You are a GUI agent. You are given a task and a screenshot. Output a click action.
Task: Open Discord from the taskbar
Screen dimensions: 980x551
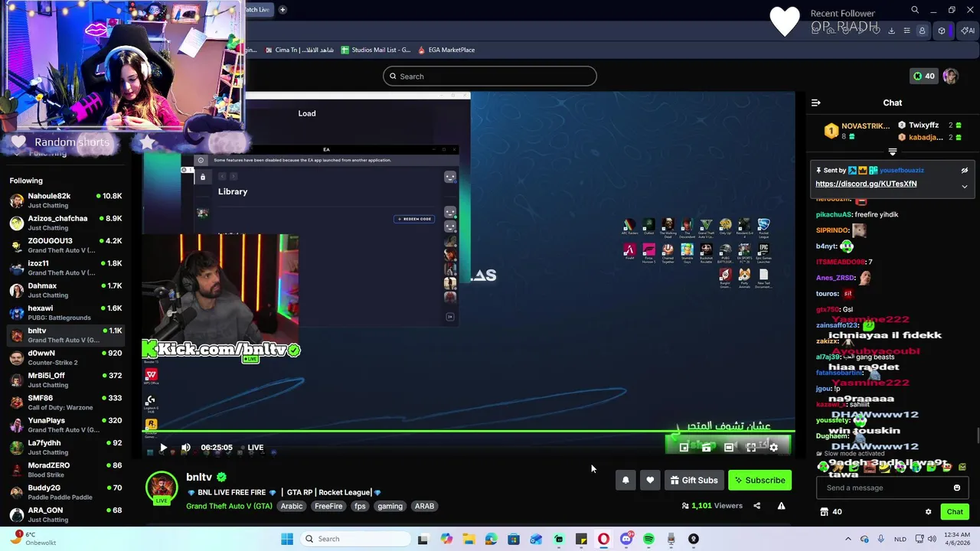click(x=626, y=539)
